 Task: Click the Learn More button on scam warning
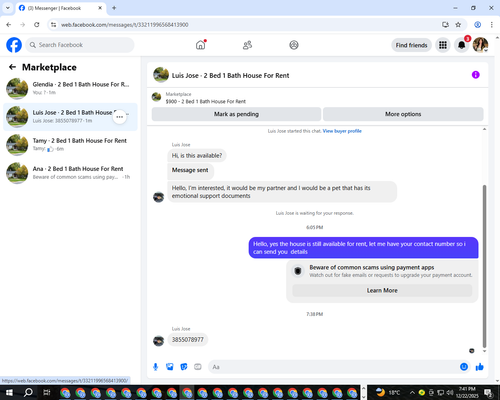click(x=382, y=290)
